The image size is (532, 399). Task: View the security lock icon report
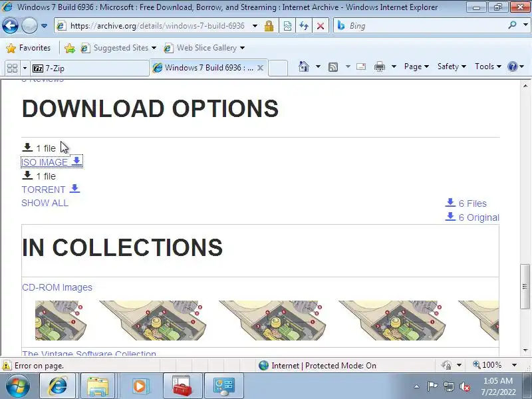point(269,26)
